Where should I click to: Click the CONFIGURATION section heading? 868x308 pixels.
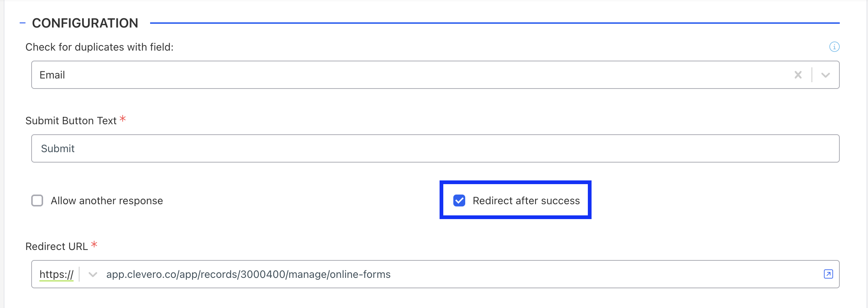85,23
